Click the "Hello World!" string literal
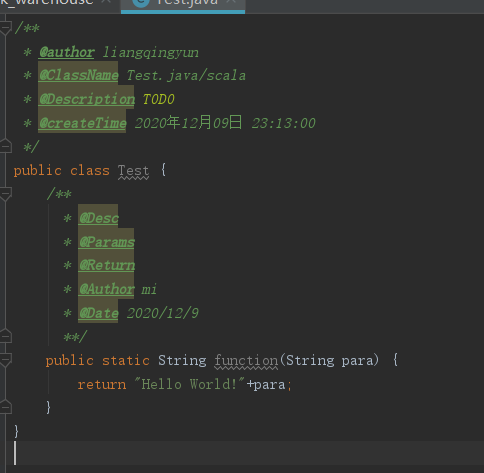This screenshot has width=484, height=473. pos(190,384)
